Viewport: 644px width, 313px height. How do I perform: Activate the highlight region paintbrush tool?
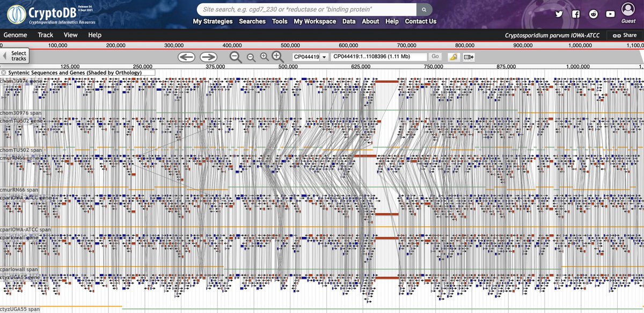click(x=453, y=56)
